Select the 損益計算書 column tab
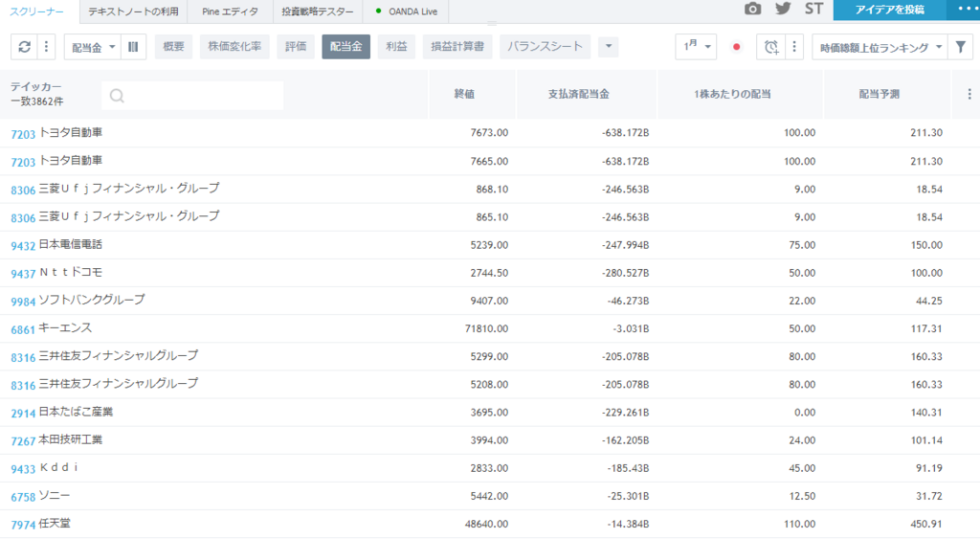 (457, 47)
